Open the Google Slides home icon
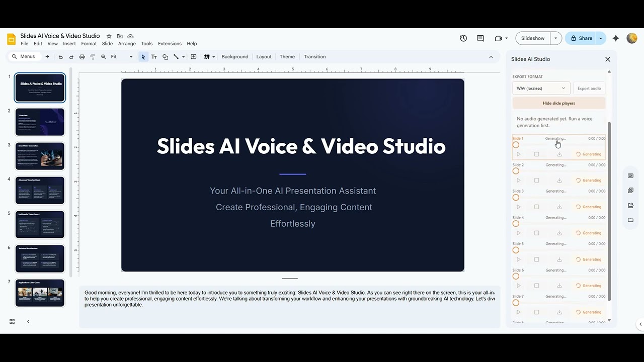The image size is (644, 362). point(11,39)
